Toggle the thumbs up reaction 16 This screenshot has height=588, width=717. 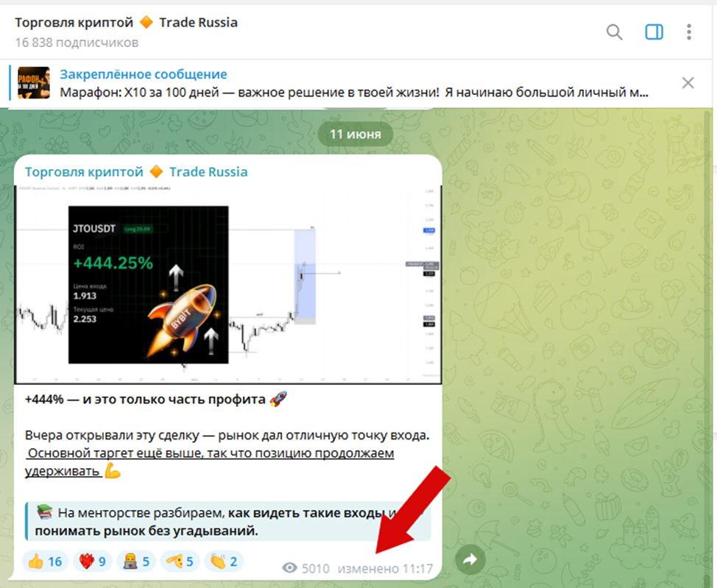tap(45, 561)
